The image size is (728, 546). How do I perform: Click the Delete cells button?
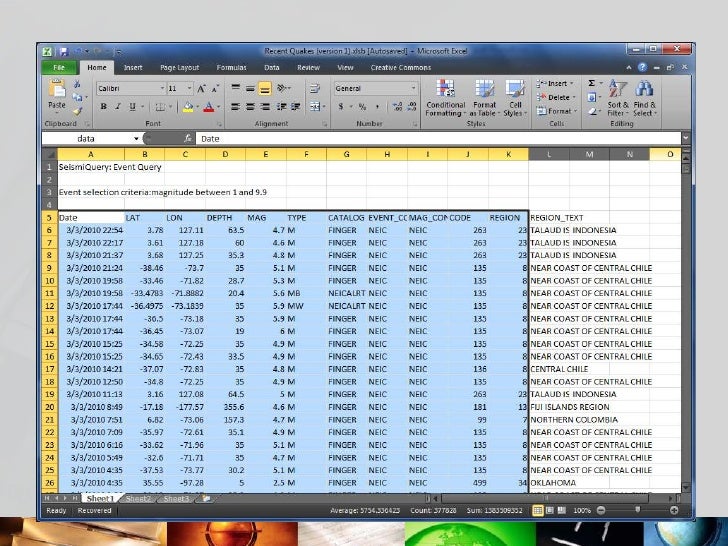pyautogui.click(x=556, y=98)
